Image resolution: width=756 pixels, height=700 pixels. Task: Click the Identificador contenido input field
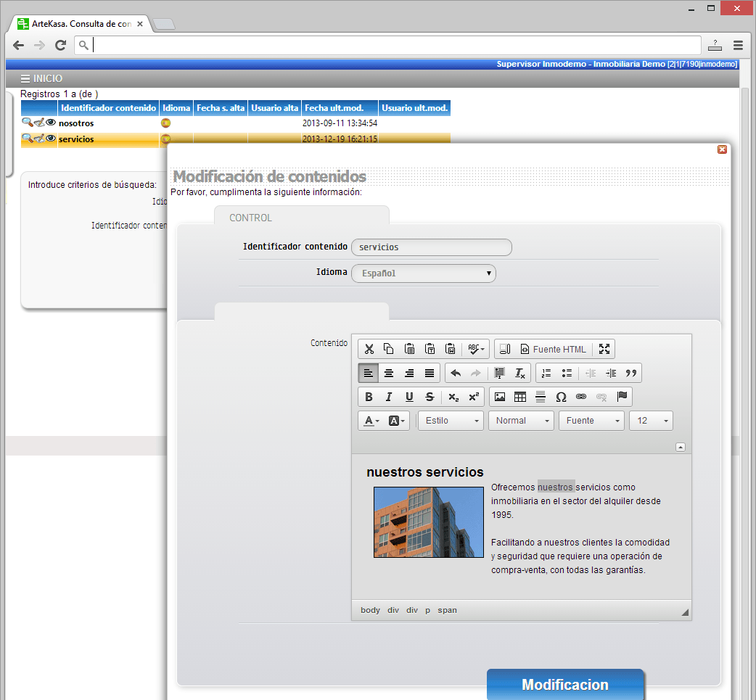(x=431, y=247)
